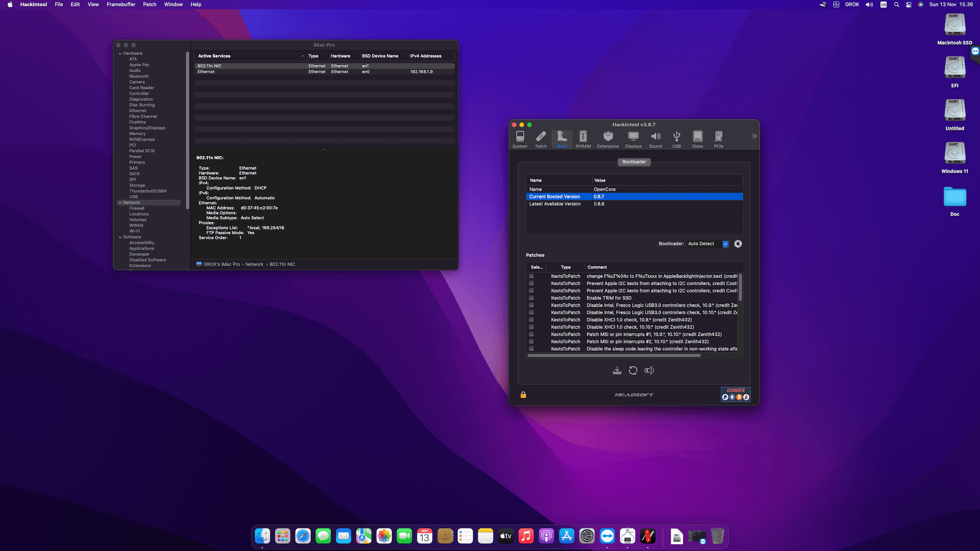View the PCIe section

point(718,138)
